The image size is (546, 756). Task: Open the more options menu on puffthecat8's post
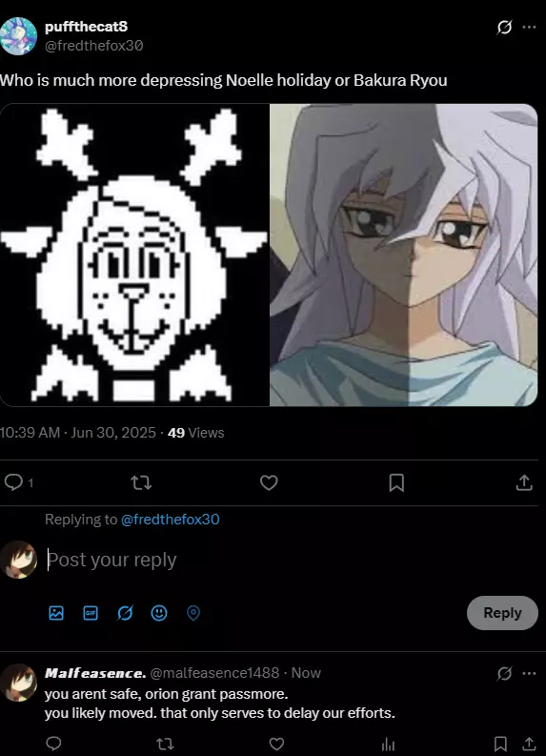pos(529,27)
